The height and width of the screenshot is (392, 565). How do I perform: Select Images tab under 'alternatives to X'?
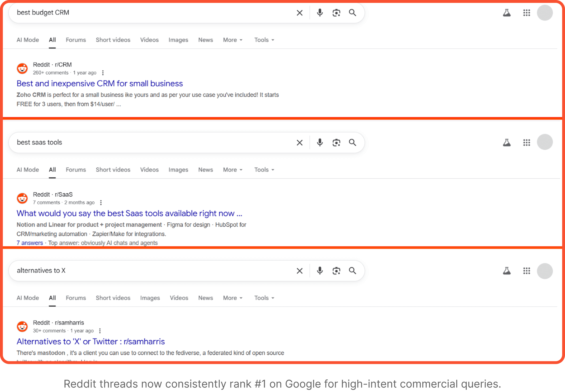pyautogui.click(x=150, y=298)
